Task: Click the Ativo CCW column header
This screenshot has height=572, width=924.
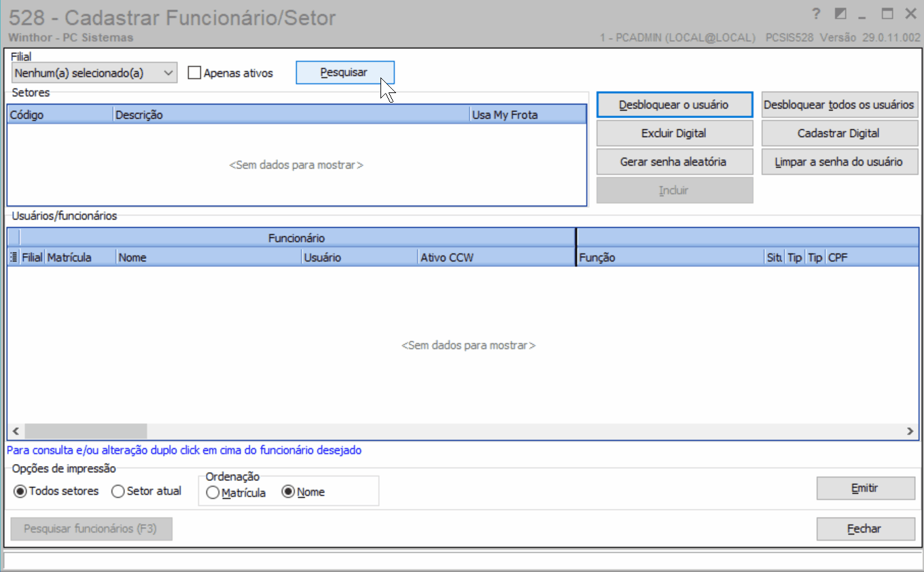Action: click(x=497, y=257)
